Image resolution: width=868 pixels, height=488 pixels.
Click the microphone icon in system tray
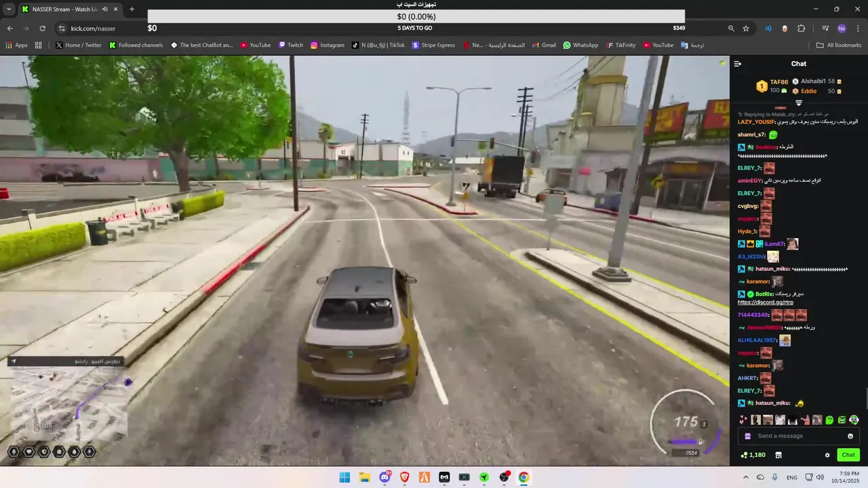[x=774, y=477]
